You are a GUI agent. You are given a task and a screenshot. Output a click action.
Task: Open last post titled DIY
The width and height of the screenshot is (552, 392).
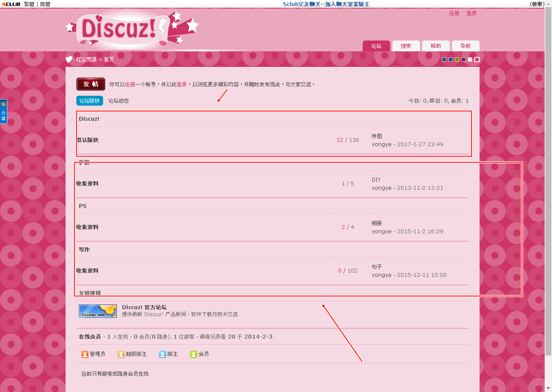tap(376, 179)
